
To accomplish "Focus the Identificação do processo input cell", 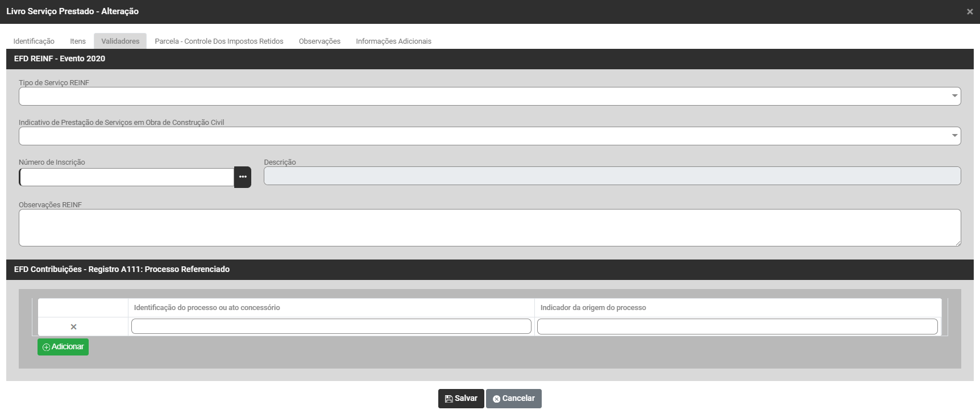I will click(331, 327).
